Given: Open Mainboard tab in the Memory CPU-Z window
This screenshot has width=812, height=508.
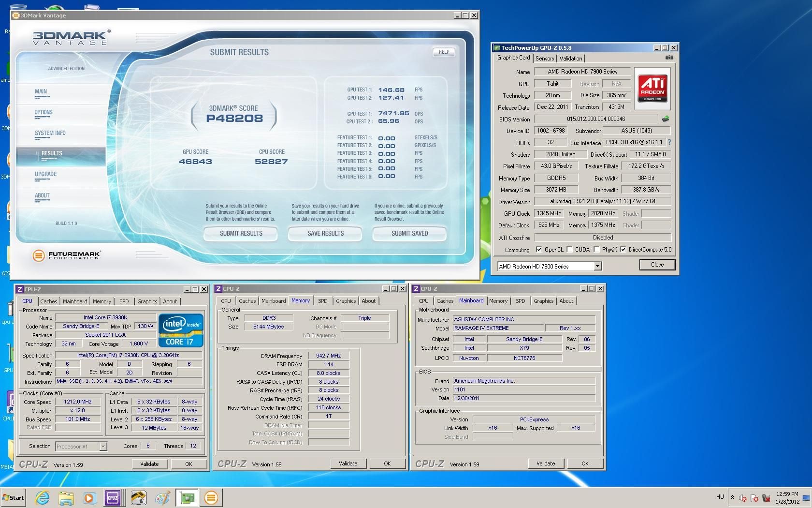Looking at the screenshot, I should pyautogui.click(x=274, y=301).
